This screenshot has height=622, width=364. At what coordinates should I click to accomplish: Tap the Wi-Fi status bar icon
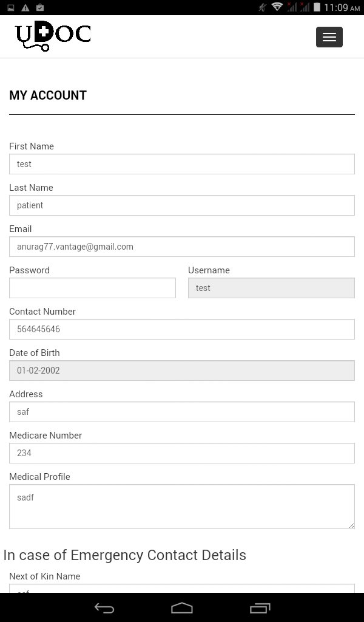pyautogui.click(x=277, y=7)
